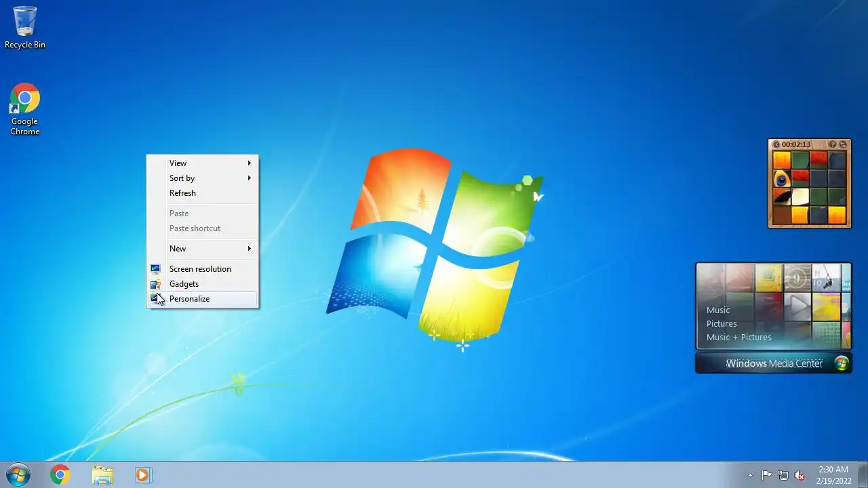The image size is (868, 488).
Task: Move the white beak puzzle tile
Action: [801, 197]
